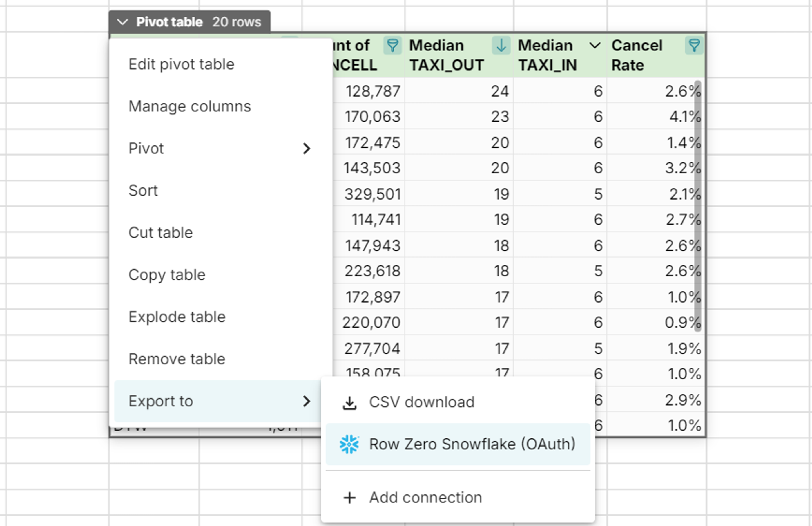
Task: Click the cell showing 172,897
Action: tap(369, 297)
